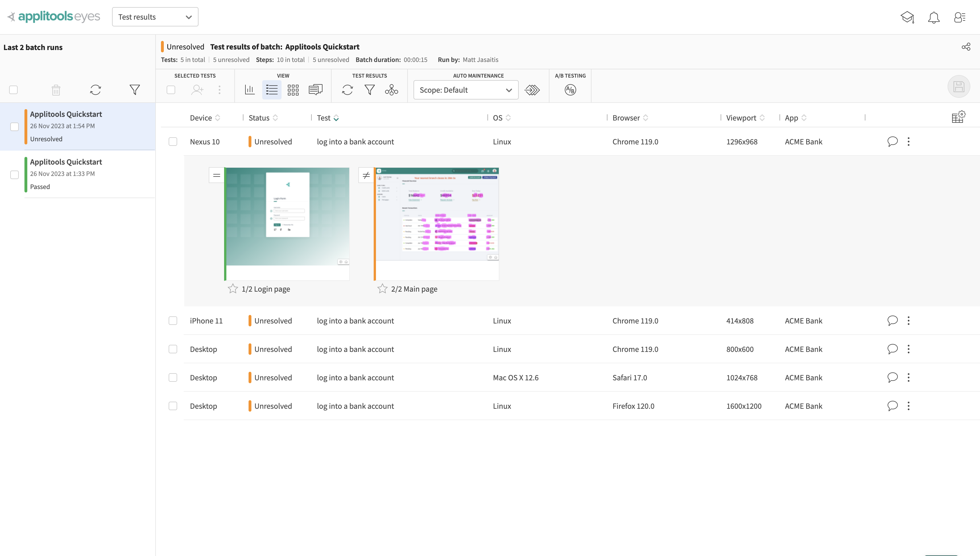The image size is (980, 556).
Task: Check the Nexus 10 test row checkbox
Action: pos(173,142)
